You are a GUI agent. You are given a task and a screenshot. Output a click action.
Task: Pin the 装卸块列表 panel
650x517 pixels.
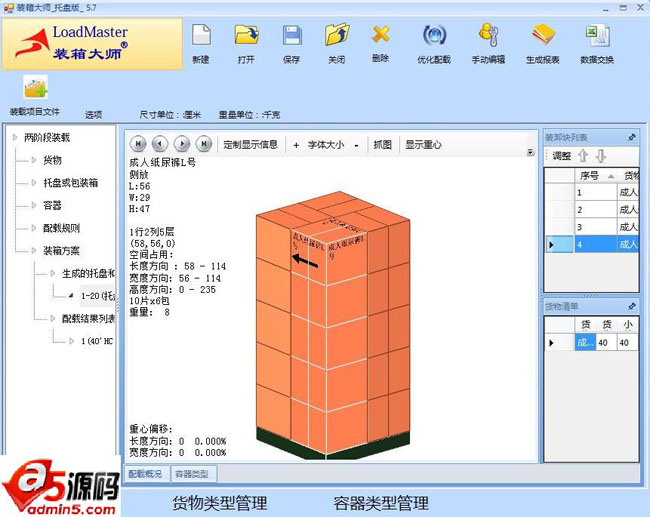[632, 137]
